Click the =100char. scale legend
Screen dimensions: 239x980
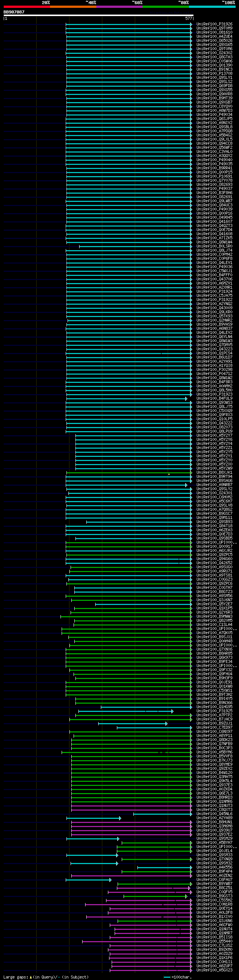(x=178, y=977)
